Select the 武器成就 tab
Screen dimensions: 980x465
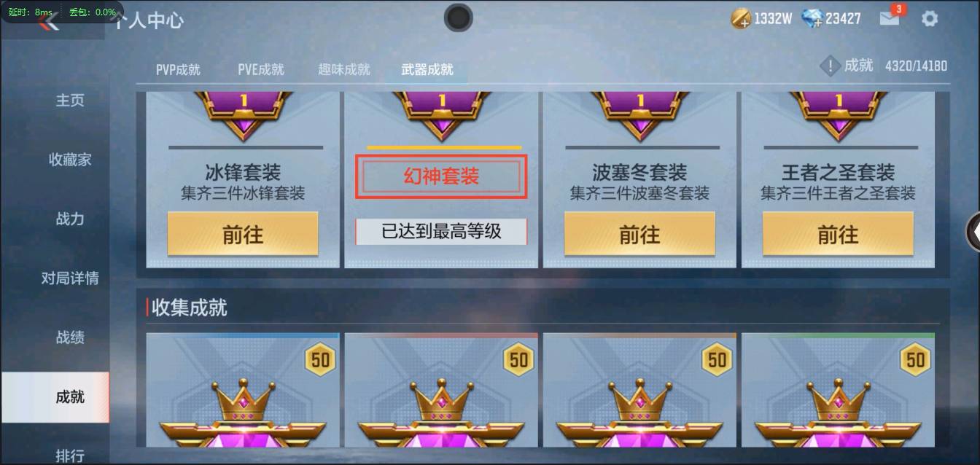pyautogui.click(x=427, y=70)
